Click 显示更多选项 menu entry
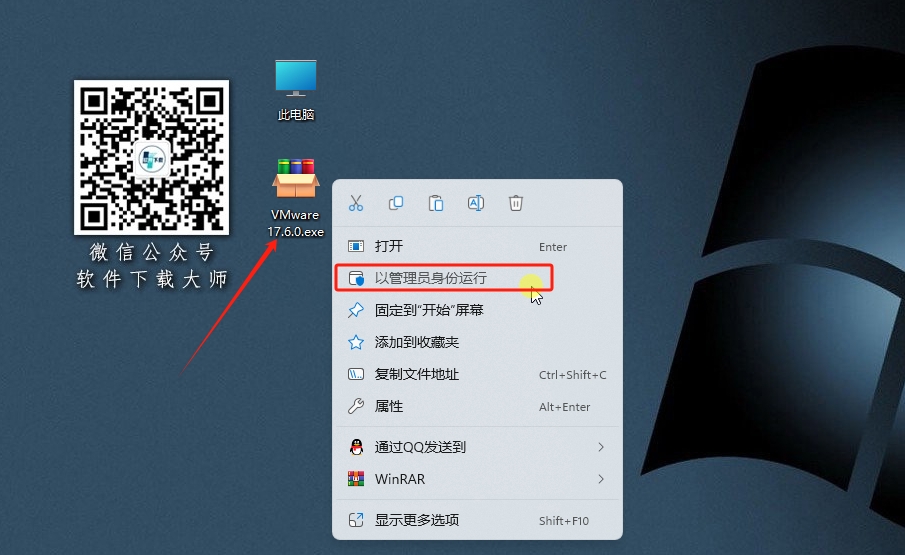 [477, 520]
